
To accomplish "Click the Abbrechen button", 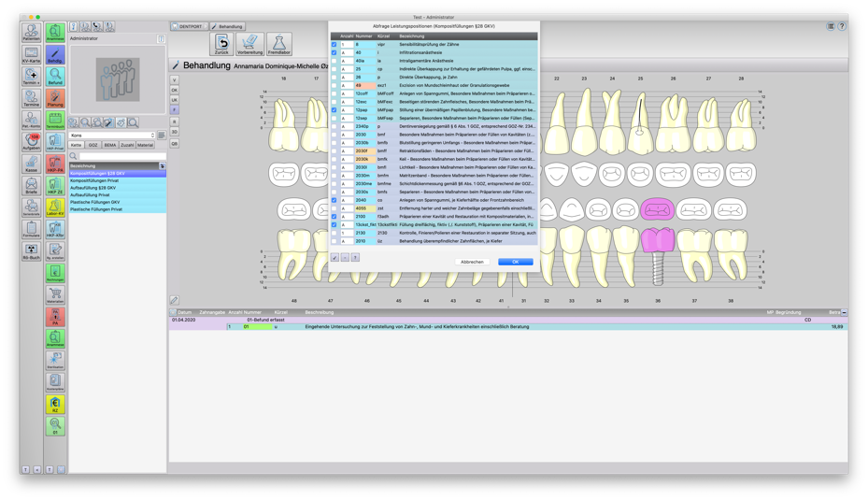I will tap(472, 262).
